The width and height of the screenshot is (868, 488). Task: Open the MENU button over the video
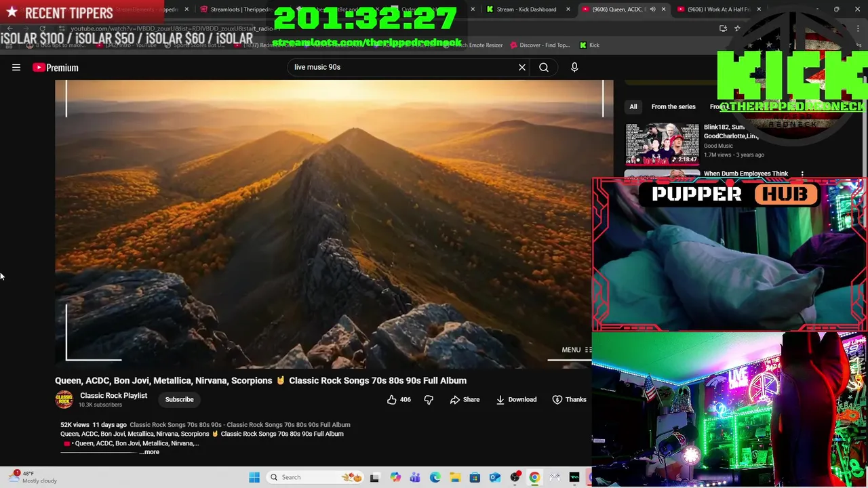tap(576, 350)
